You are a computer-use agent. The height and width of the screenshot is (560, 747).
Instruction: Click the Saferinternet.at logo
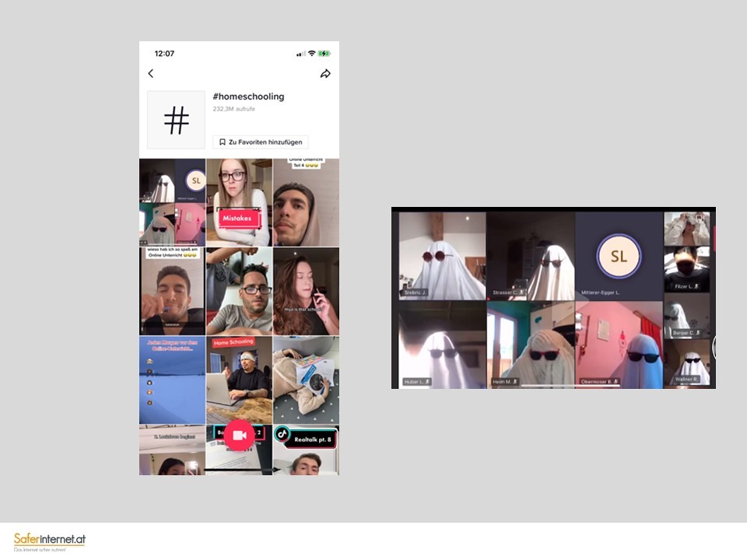pos(50,541)
